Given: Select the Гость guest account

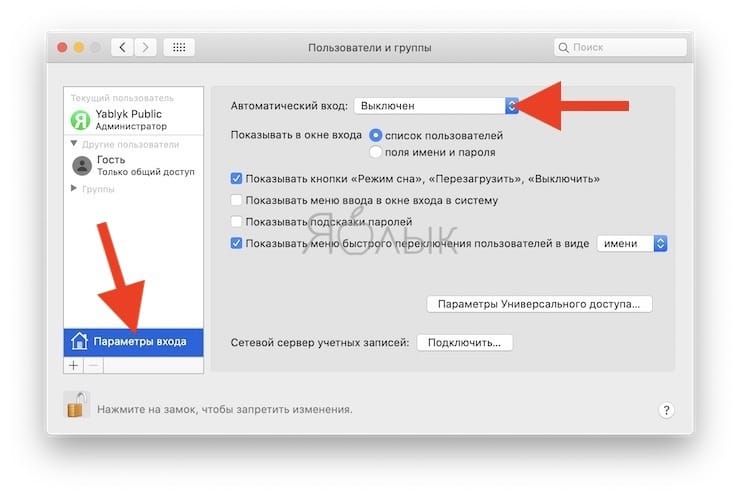Looking at the screenshot, I should point(134,166).
